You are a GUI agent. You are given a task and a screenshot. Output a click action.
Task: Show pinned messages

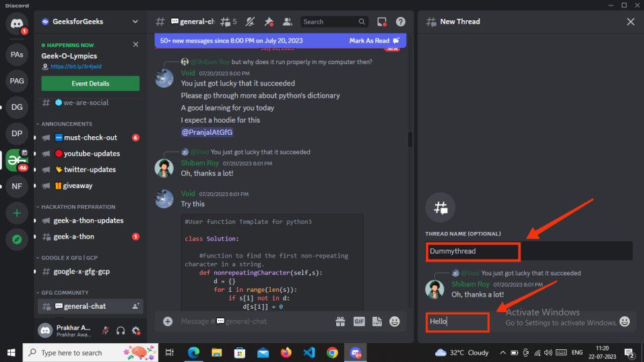point(269,22)
